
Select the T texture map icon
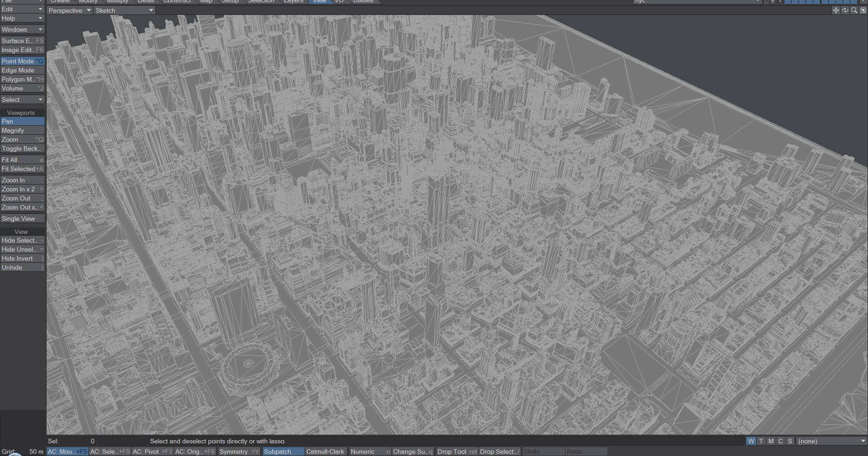coord(761,441)
